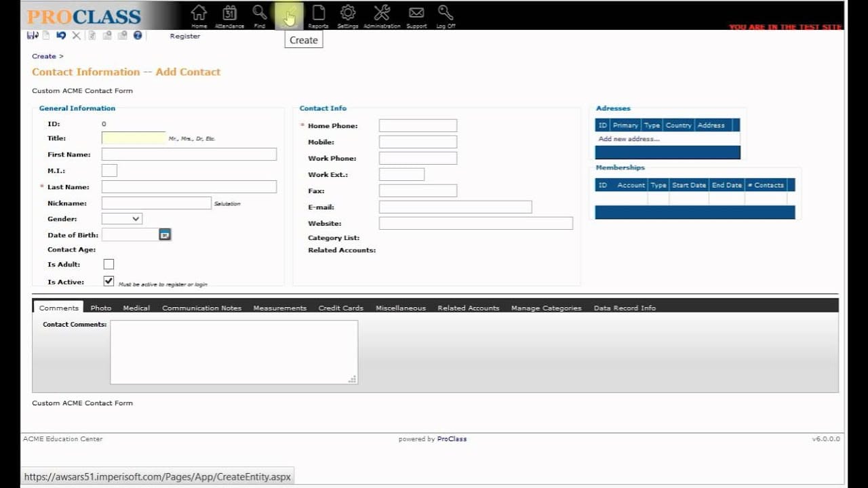Uncheck the Is Active checkbox
The height and width of the screenshot is (488, 868).
pyautogui.click(x=108, y=281)
